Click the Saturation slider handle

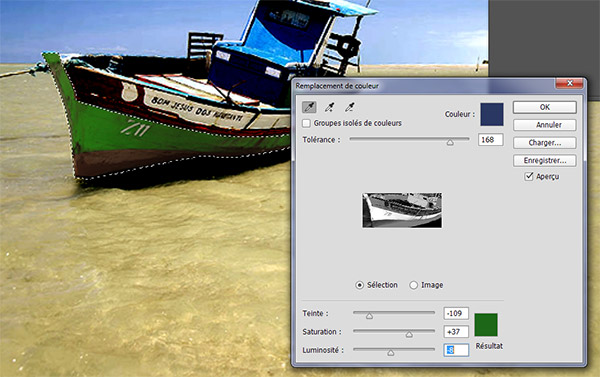click(409, 335)
